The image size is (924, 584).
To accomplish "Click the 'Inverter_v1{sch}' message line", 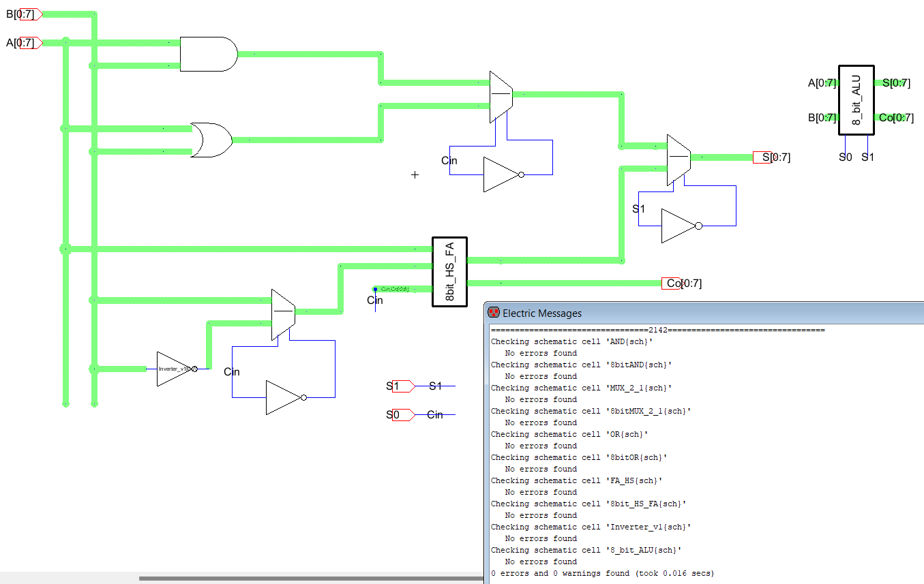I will [x=591, y=527].
